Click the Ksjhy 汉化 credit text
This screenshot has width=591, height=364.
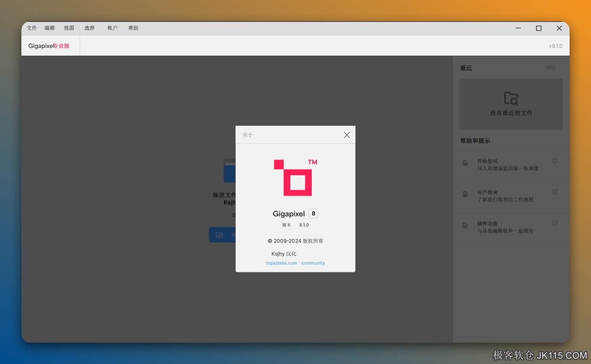coord(284,254)
